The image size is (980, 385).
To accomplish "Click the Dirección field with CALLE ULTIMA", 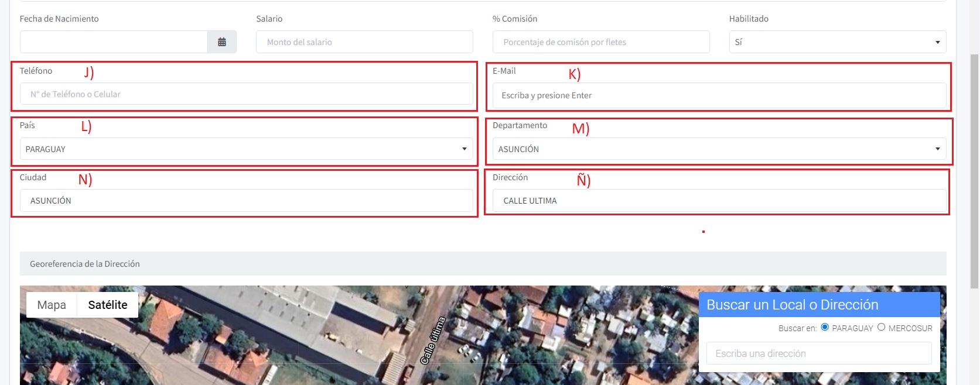I will [719, 201].
